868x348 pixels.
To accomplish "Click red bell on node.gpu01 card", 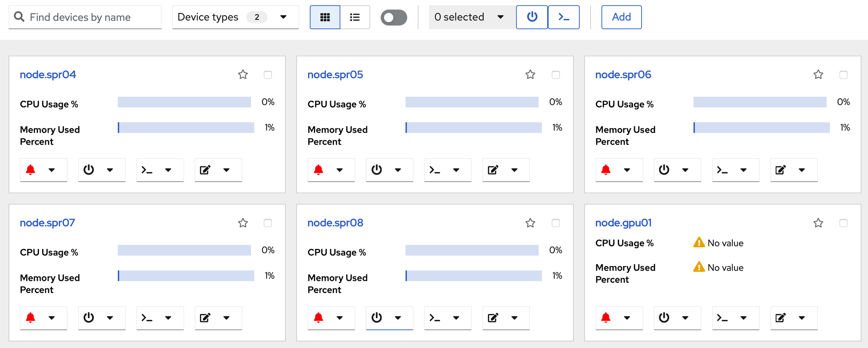I will (606, 318).
